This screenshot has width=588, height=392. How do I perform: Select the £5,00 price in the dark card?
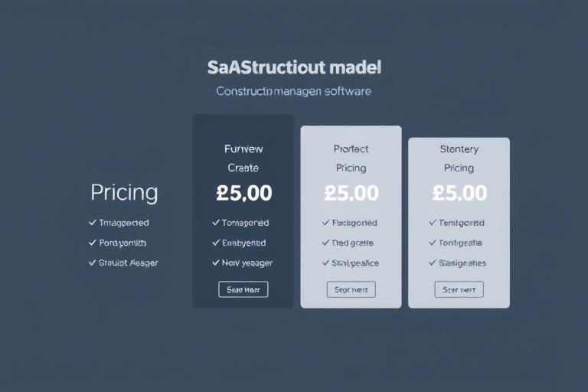(243, 193)
